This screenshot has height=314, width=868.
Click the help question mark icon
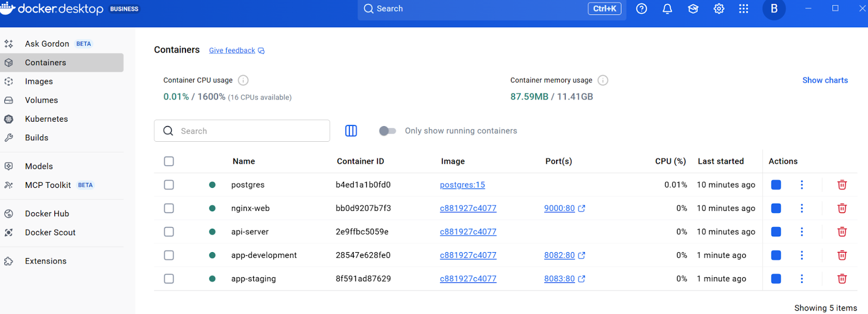[641, 9]
